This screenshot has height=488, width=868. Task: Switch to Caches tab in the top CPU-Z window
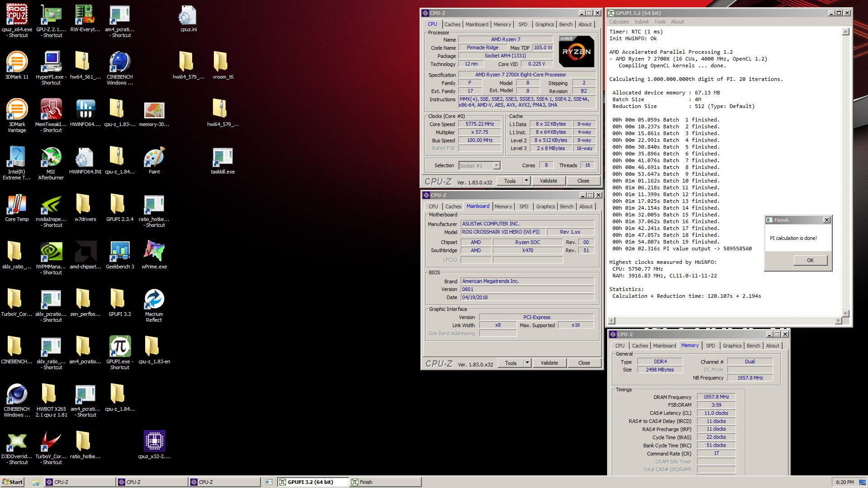click(x=452, y=24)
